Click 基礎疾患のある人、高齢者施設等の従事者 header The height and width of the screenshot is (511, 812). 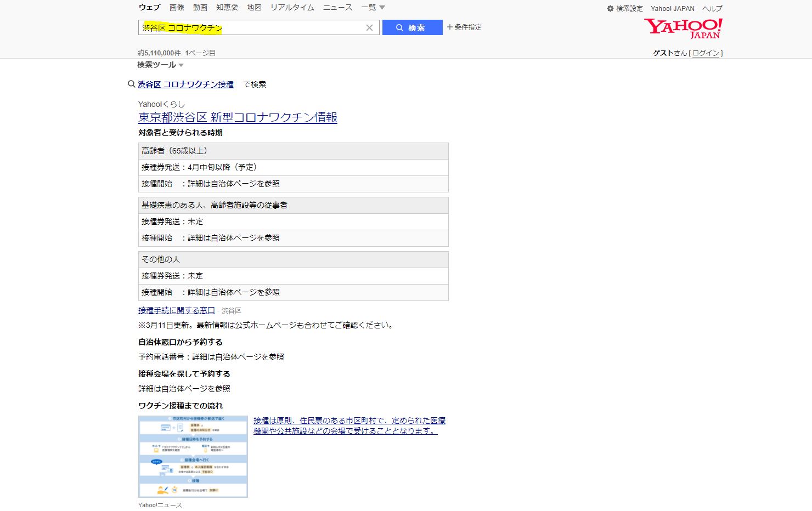coord(294,205)
